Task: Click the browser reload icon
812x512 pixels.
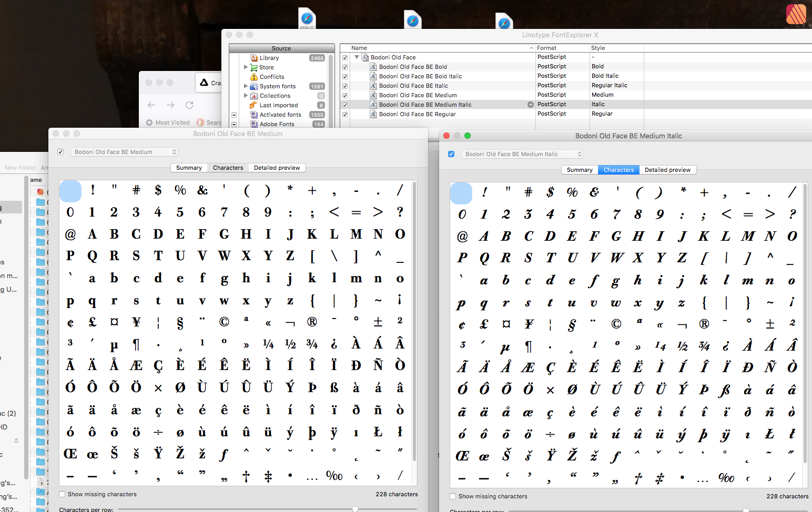Action: [x=189, y=105]
